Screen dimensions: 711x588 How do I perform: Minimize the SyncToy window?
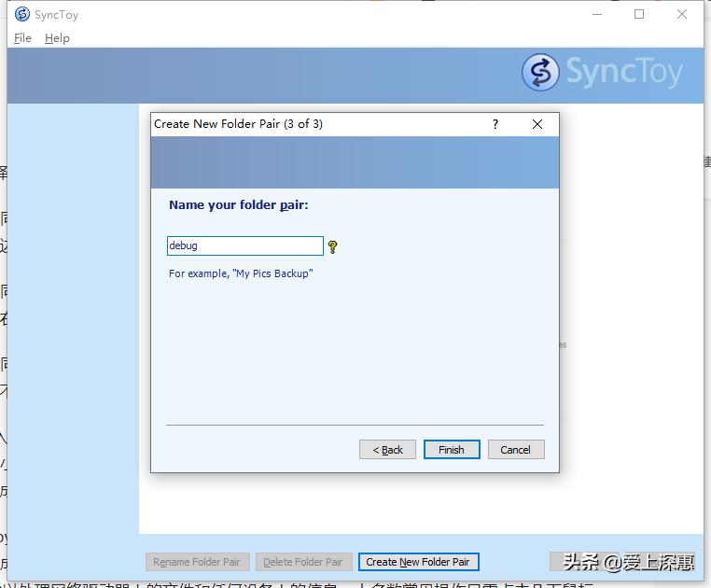click(x=597, y=15)
